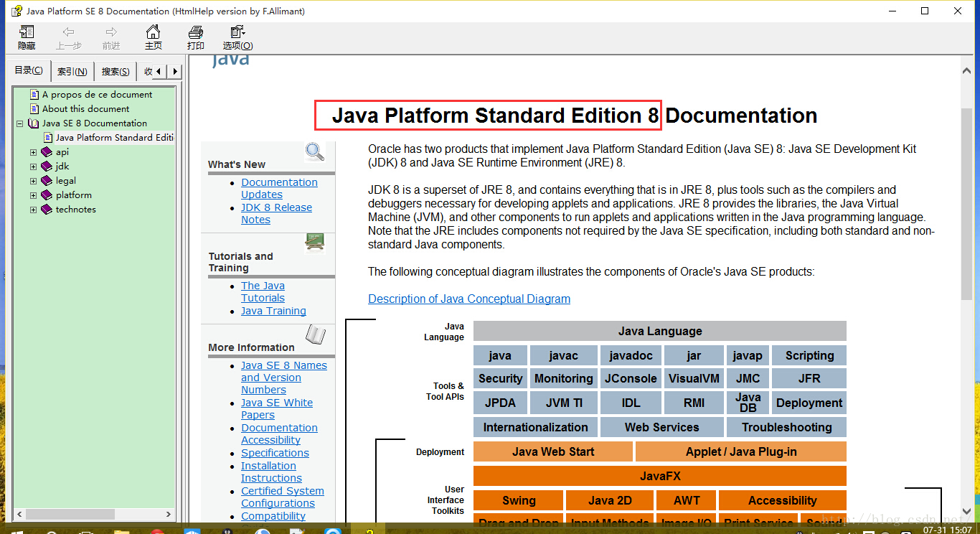Click the platform purple book icon

click(x=47, y=195)
